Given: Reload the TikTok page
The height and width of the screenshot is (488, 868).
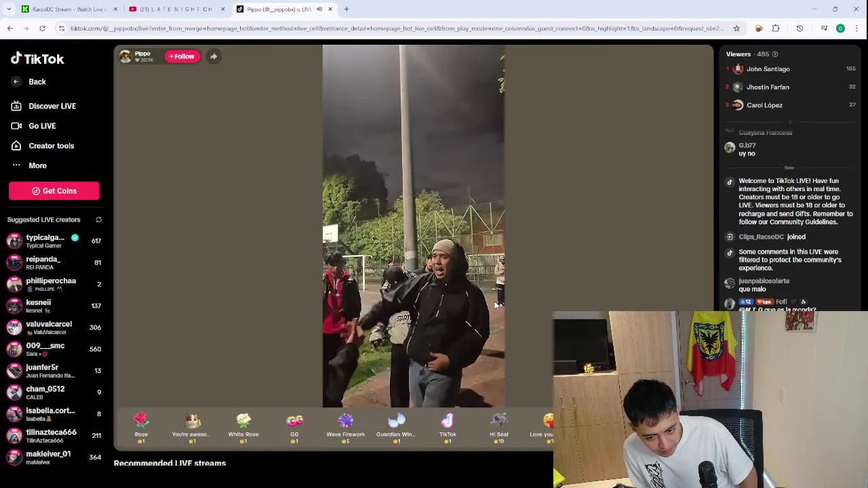Looking at the screenshot, I should pyautogui.click(x=42, y=28).
